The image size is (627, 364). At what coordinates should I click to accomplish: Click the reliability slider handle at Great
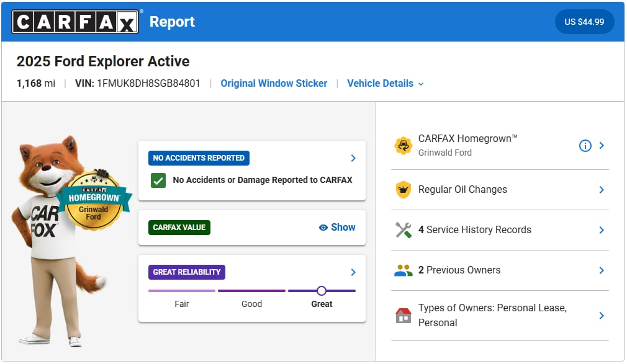tap(322, 291)
